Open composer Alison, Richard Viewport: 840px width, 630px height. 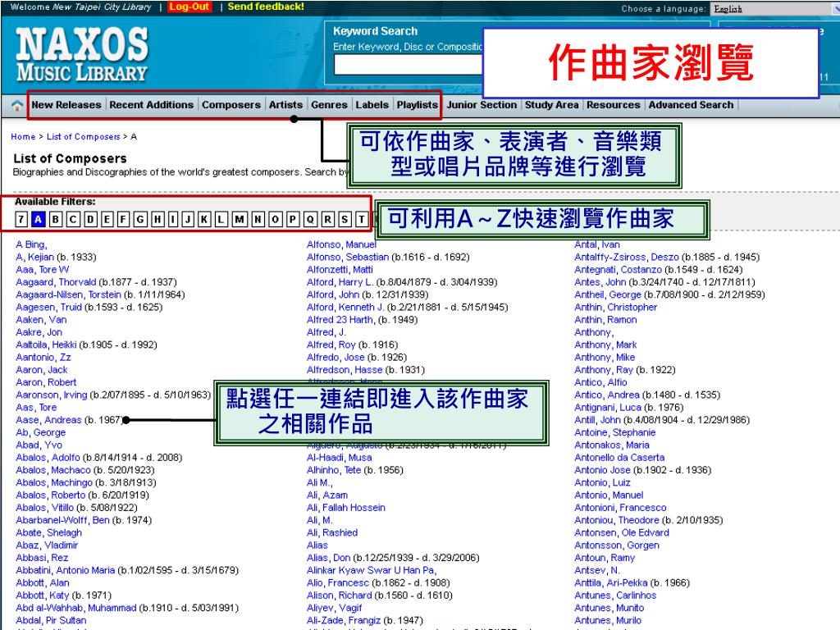339,596
